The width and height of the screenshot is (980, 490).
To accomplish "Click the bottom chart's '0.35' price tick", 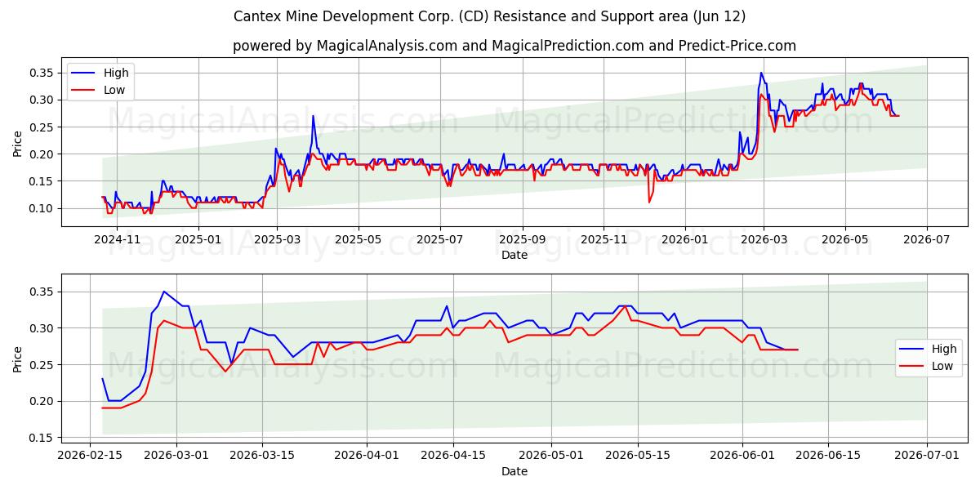I will pyautogui.click(x=42, y=292).
